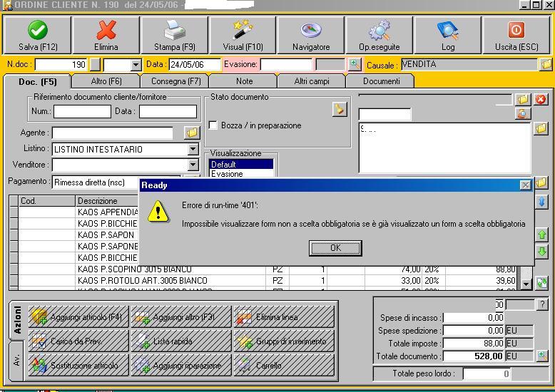Screen dimensions: 555x392
Task: Select row KAOS P.SCOPINO 3015 BIANCO
Action: click(x=264, y=269)
